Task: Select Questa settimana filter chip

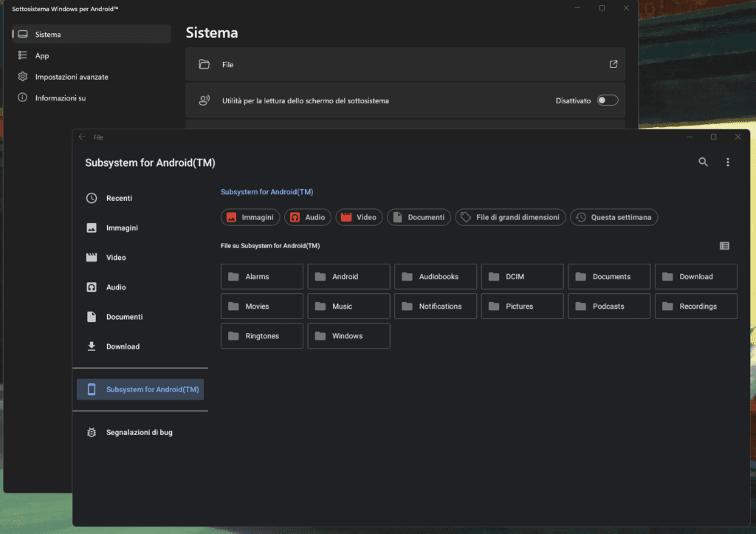Action: [x=614, y=217]
